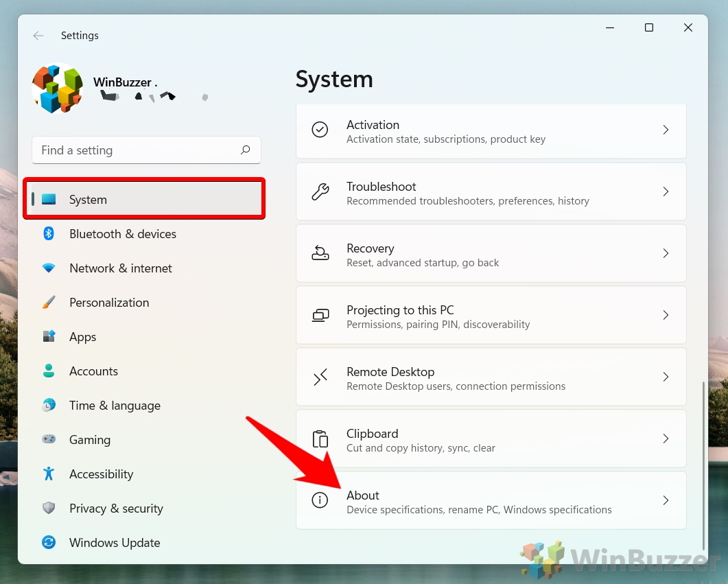The width and height of the screenshot is (728, 584).
Task: Expand the About row chevron
Action: pyautogui.click(x=666, y=500)
